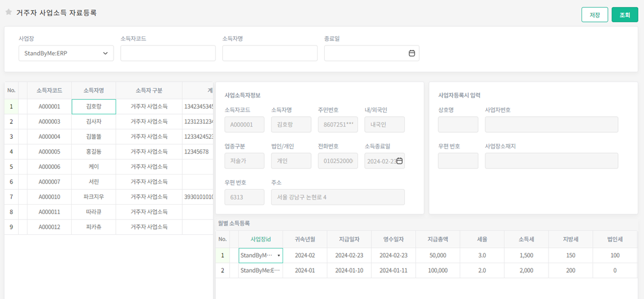Open the 소득종료일 calendar icon
Viewport: 644px width, 299px height.
399,161
